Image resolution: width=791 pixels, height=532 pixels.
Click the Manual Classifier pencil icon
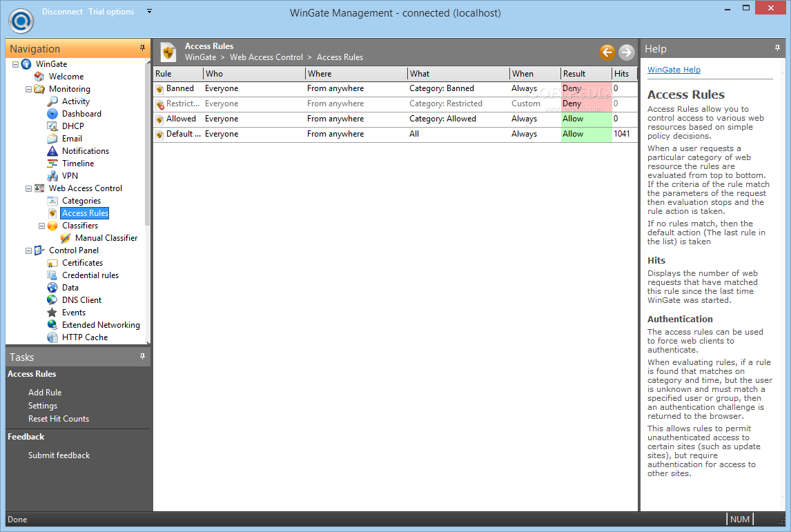tap(66, 238)
